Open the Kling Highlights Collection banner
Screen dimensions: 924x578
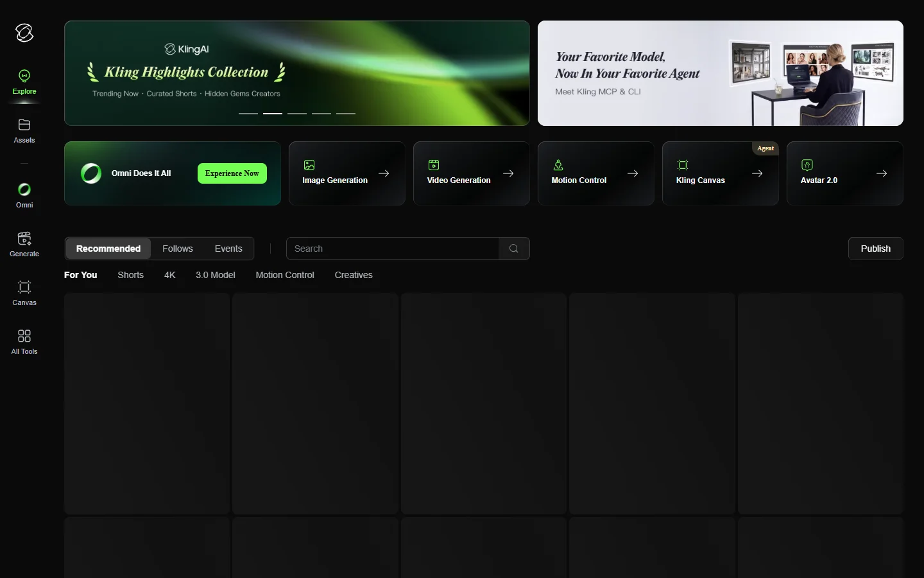pyautogui.click(x=297, y=73)
